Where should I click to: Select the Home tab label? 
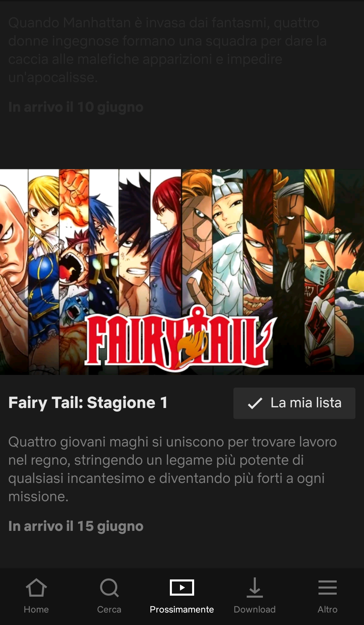point(36,609)
